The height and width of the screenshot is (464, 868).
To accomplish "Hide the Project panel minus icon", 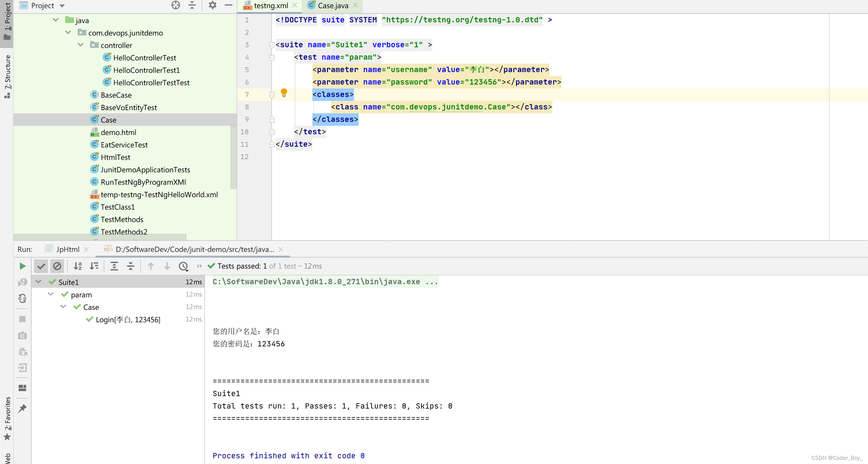I will pyautogui.click(x=229, y=5).
